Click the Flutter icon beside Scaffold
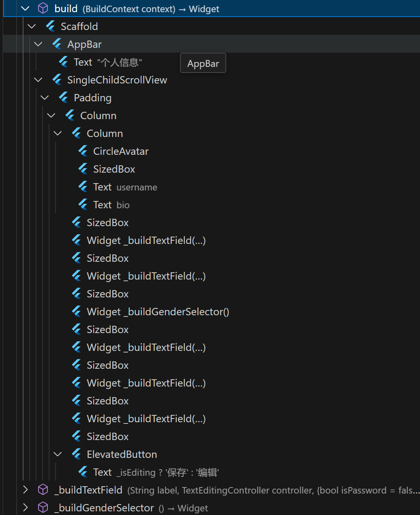The image size is (420, 515). (51, 26)
